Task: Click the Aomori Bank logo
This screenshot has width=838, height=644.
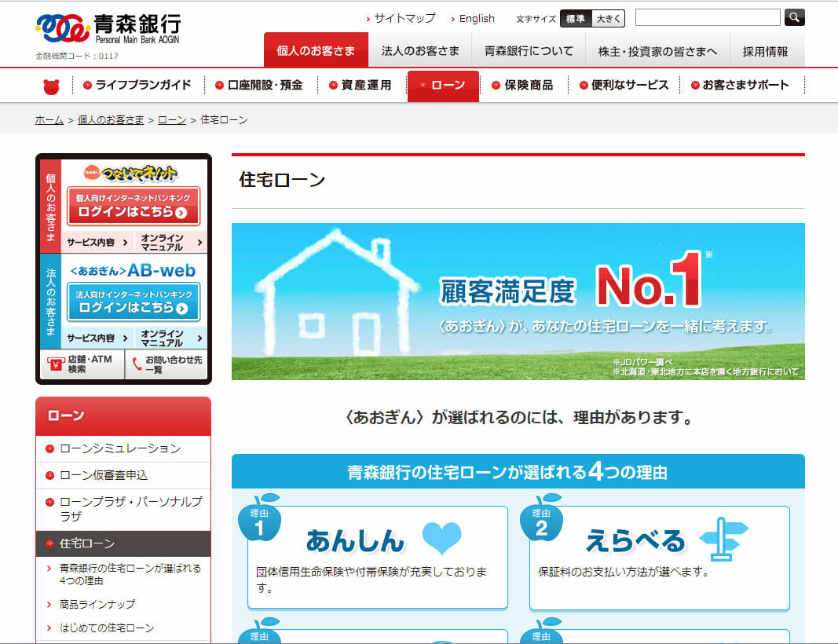Action: pyautogui.click(x=108, y=29)
